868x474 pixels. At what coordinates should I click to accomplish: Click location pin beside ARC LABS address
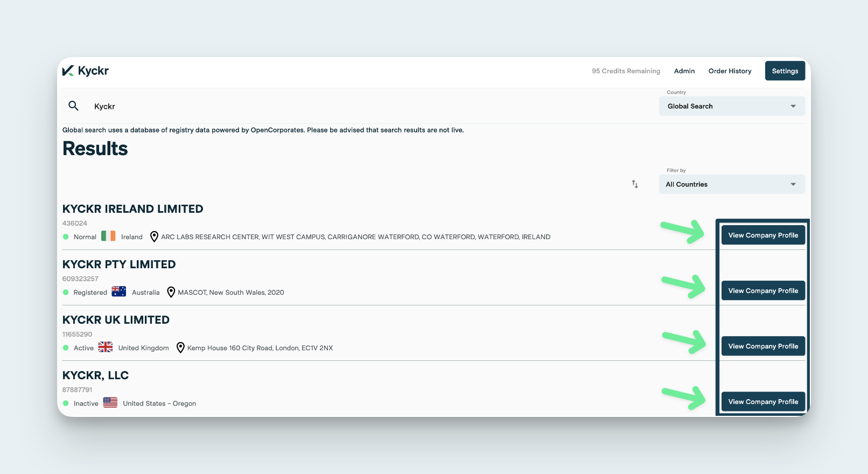point(154,236)
